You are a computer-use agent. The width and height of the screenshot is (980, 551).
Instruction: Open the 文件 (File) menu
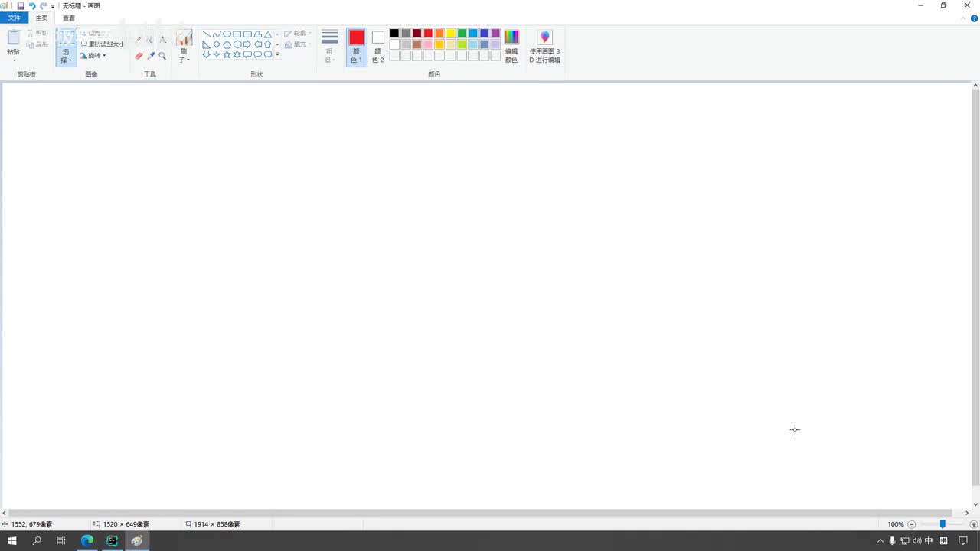pyautogui.click(x=14, y=18)
